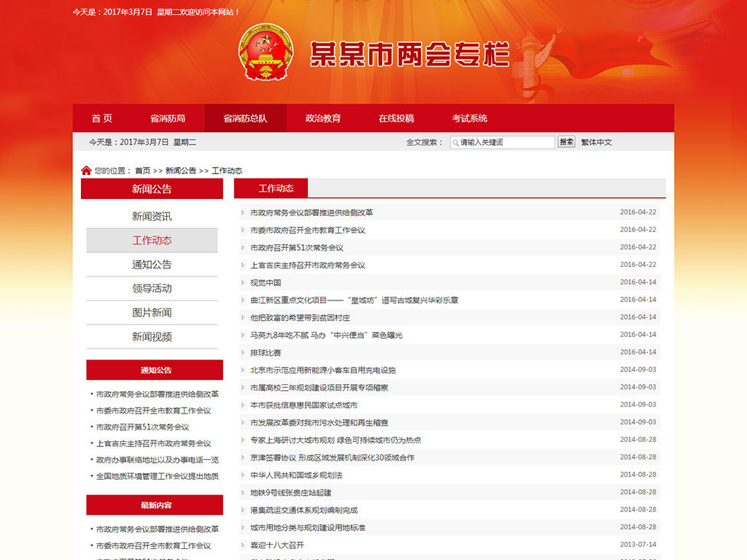
Task: Click the magnifier icon inside search box
Action: [455, 143]
